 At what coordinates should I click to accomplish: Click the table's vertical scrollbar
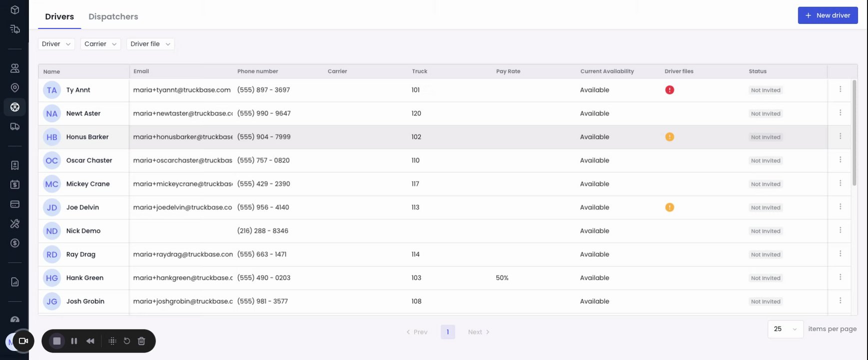point(854,132)
